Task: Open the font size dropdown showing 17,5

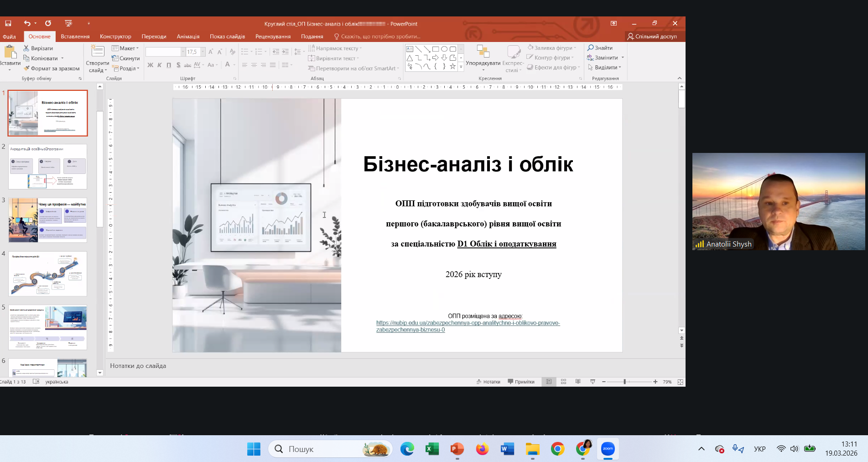Action: (203, 52)
